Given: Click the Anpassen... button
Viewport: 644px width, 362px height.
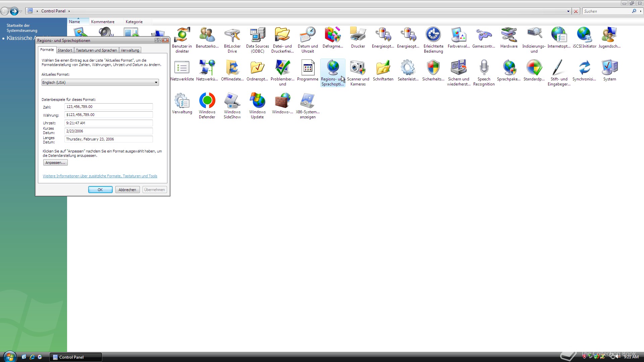Looking at the screenshot, I should tap(55, 163).
